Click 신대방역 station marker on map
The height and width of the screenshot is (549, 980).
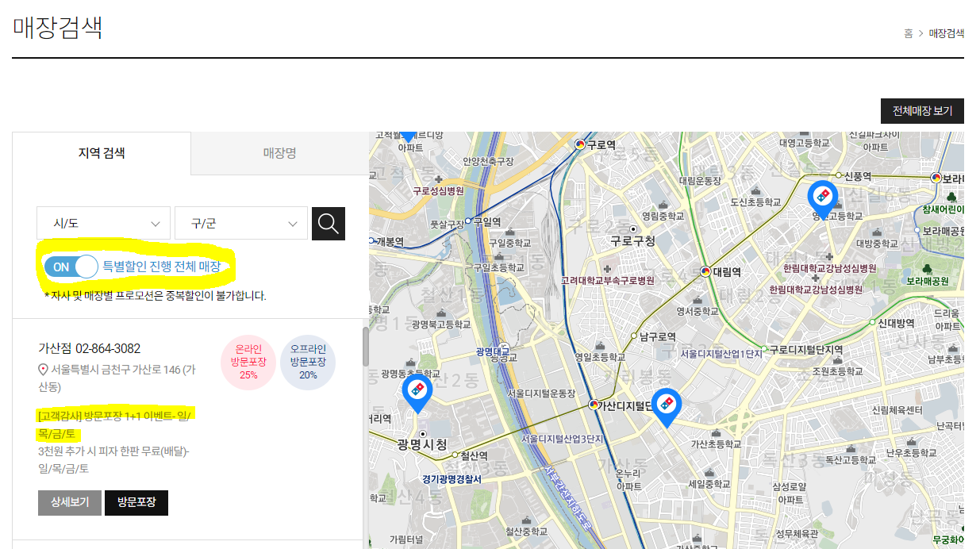click(871, 322)
